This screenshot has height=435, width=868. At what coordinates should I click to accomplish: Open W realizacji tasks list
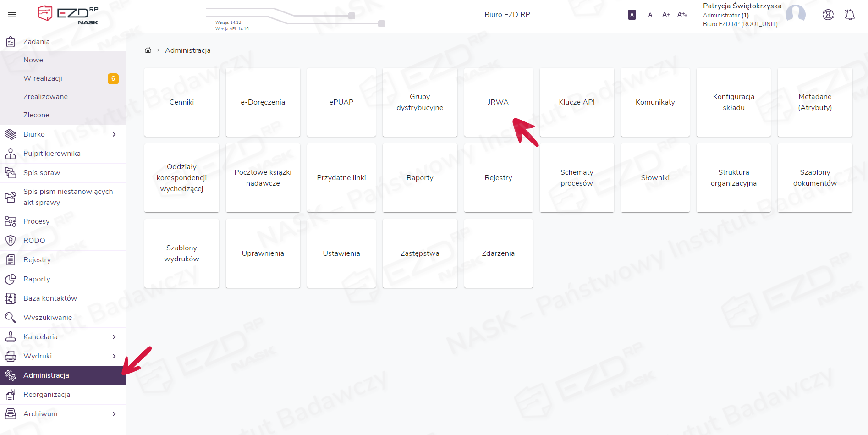point(43,78)
